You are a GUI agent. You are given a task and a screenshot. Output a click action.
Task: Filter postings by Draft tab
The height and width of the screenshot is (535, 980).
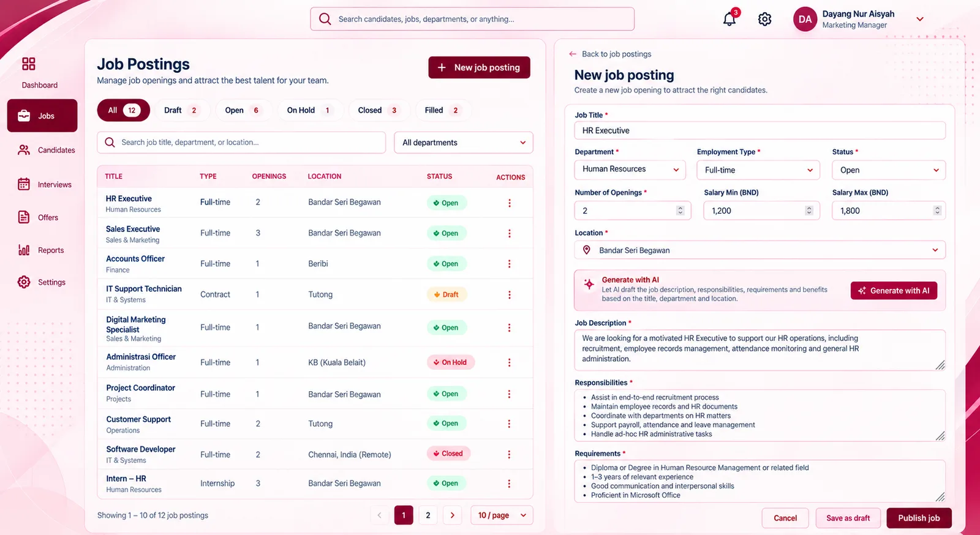182,110
